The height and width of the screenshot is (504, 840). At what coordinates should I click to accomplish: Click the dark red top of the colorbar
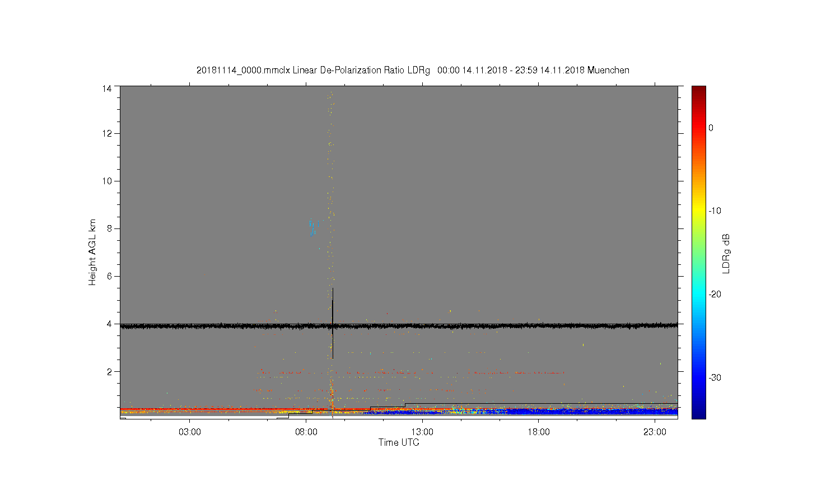tap(699, 91)
